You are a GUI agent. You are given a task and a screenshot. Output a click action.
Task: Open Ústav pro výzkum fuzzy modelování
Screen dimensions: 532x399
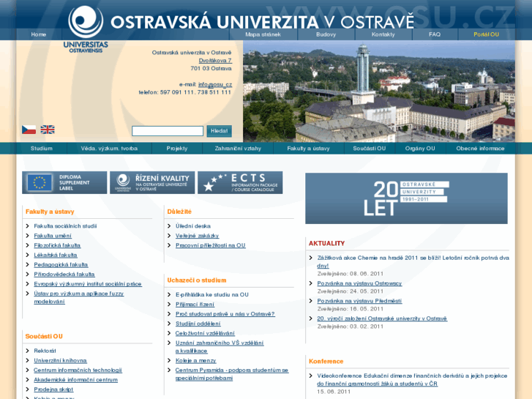pos(79,297)
